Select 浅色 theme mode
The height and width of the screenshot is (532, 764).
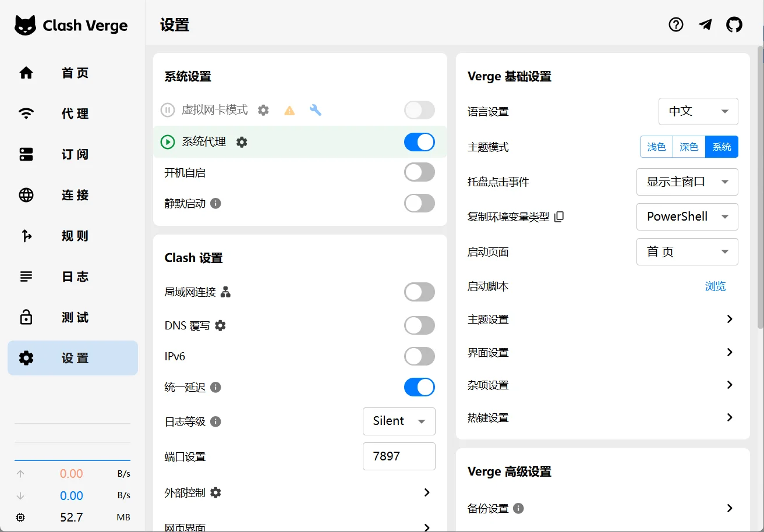656,147
